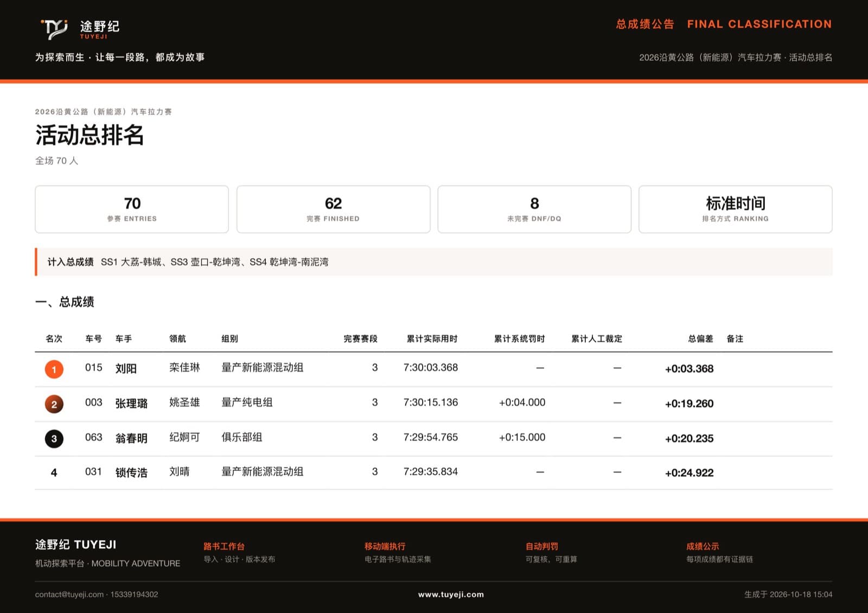
Task: Select the 62 完赛 FINISHED card
Action: coord(333,209)
